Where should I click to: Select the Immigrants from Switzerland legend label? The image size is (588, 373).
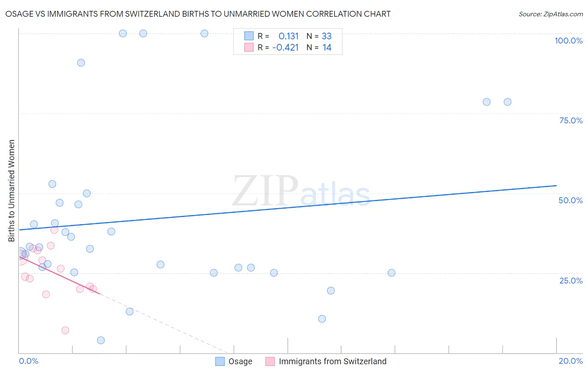click(x=332, y=361)
